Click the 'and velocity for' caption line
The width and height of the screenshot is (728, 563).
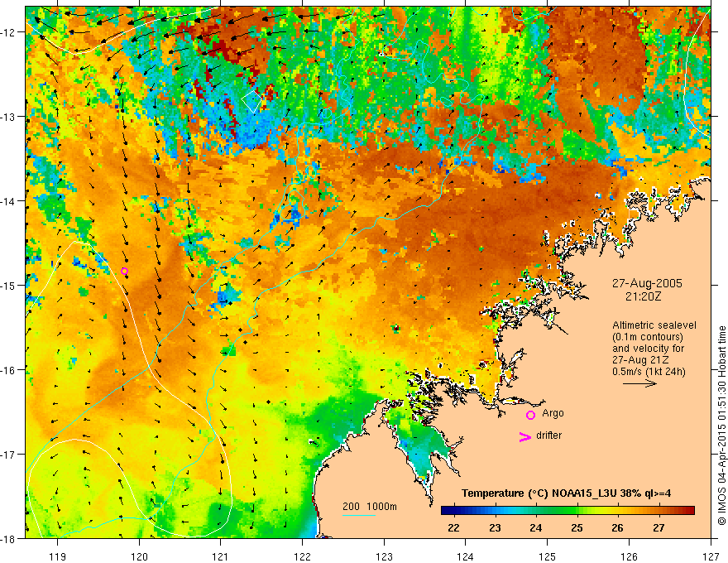[x=648, y=349]
